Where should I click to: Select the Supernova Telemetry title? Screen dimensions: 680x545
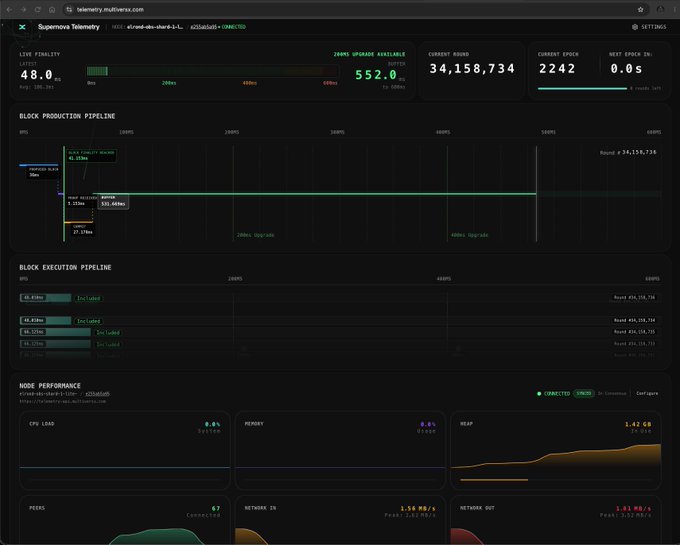[x=69, y=27]
